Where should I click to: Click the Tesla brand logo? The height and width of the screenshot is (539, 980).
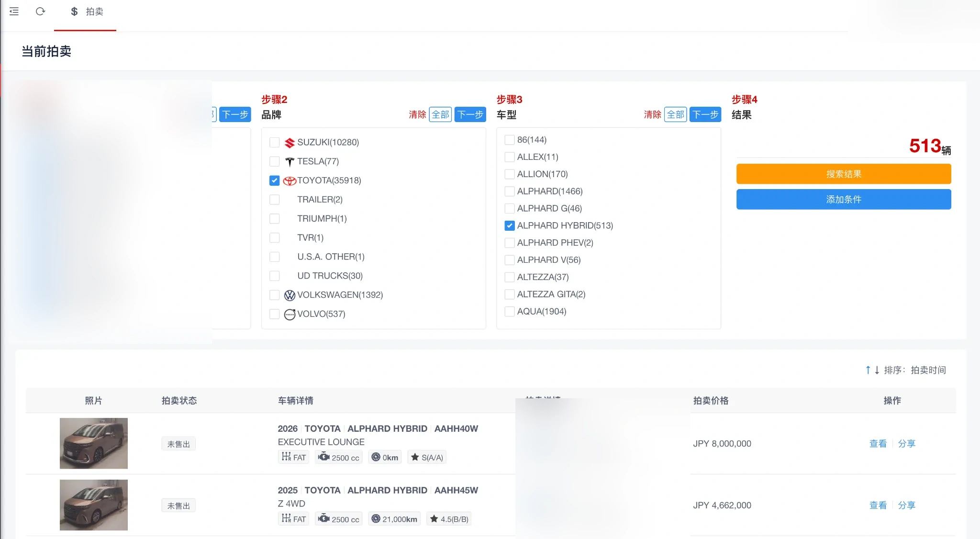[x=290, y=162]
